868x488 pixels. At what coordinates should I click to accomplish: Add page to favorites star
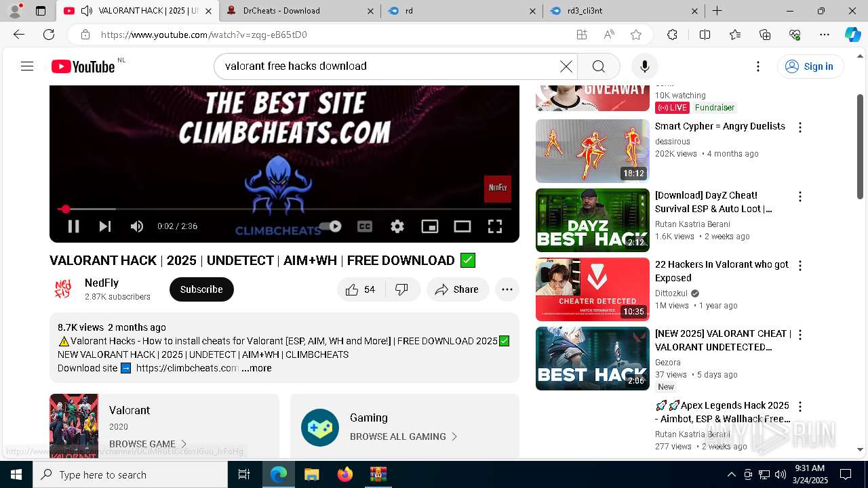[x=635, y=35]
